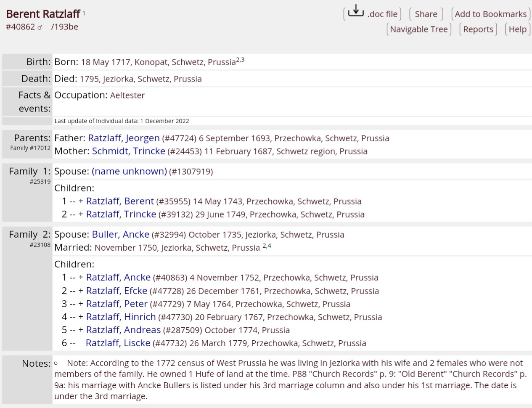Open child Ratzlaff, Trincke link
This screenshot has height=408, width=532.
pos(121,214)
